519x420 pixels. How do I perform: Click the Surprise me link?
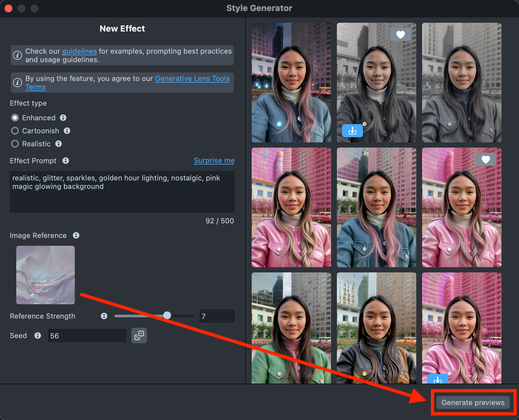[x=214, y=161]
